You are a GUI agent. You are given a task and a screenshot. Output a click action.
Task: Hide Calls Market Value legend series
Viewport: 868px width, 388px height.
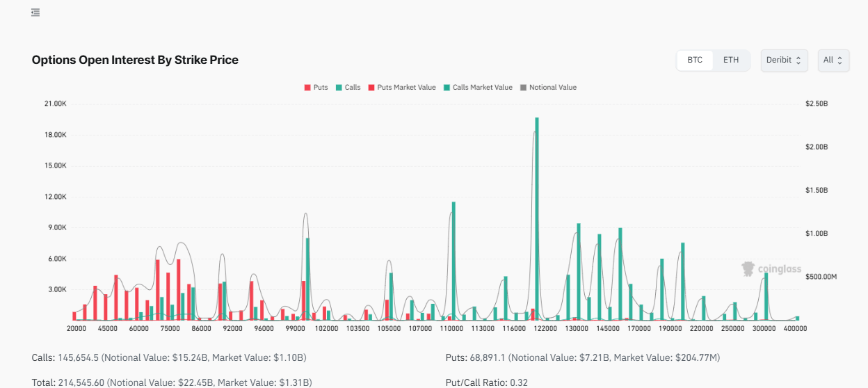click(477, 88)
